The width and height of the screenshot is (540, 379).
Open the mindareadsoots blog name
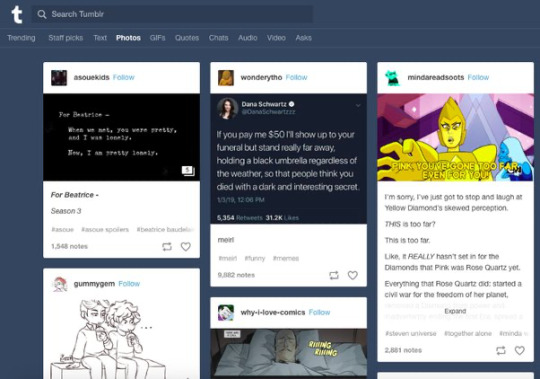pos(436,77)
